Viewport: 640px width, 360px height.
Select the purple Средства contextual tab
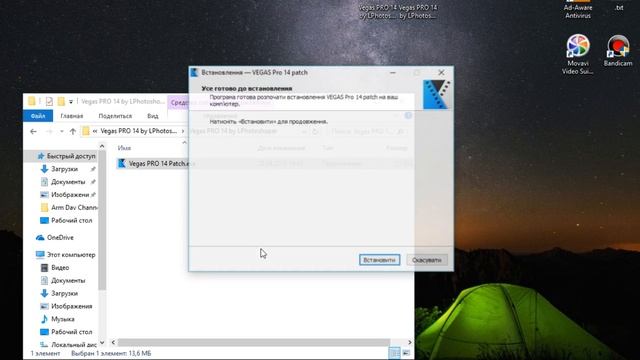tap(178, 102)
